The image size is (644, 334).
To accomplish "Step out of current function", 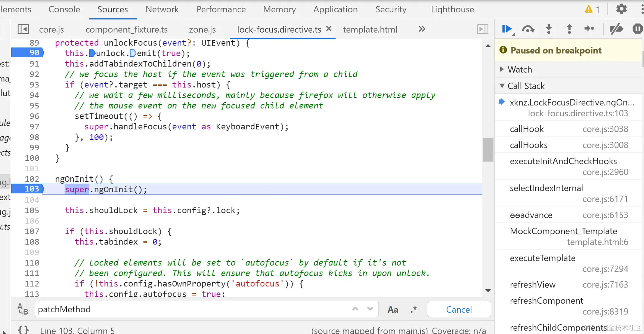I will 569,29.
